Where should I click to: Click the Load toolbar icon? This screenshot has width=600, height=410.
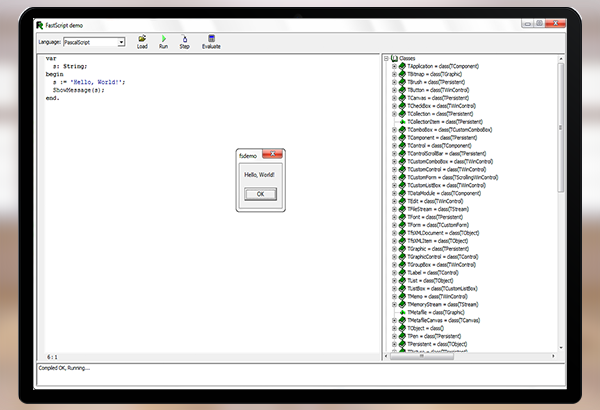142,40
